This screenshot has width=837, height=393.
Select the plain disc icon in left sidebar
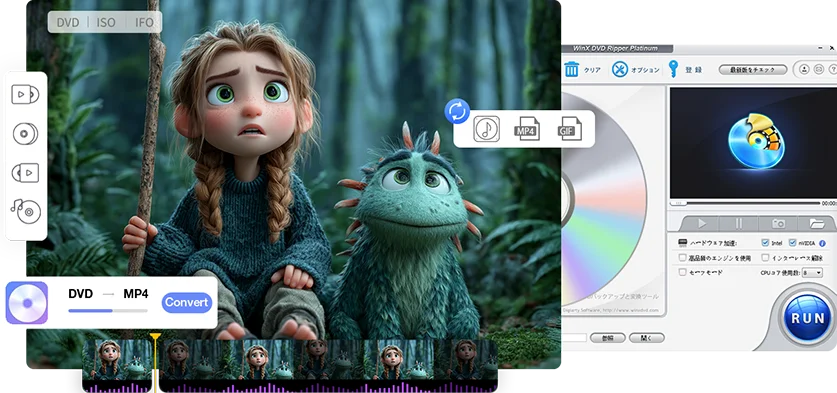tap(25, 133)
